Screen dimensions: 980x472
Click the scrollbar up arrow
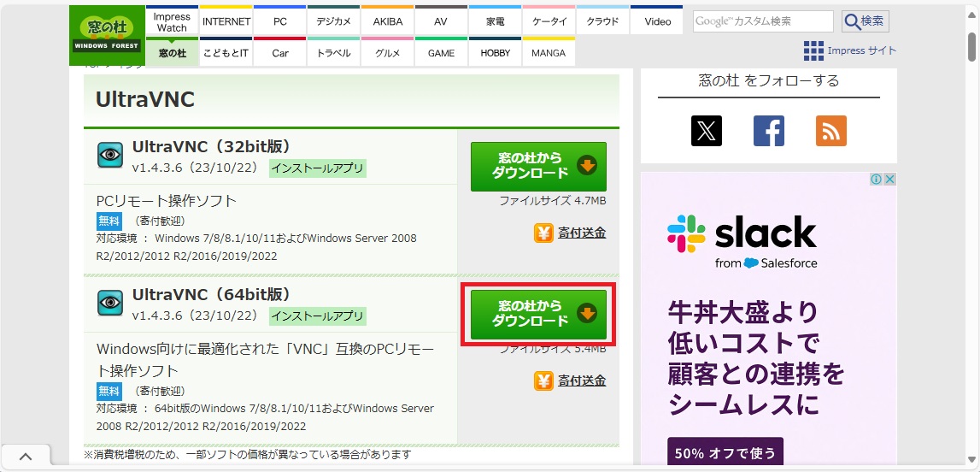pyautogui.click(x=971, y=15)
